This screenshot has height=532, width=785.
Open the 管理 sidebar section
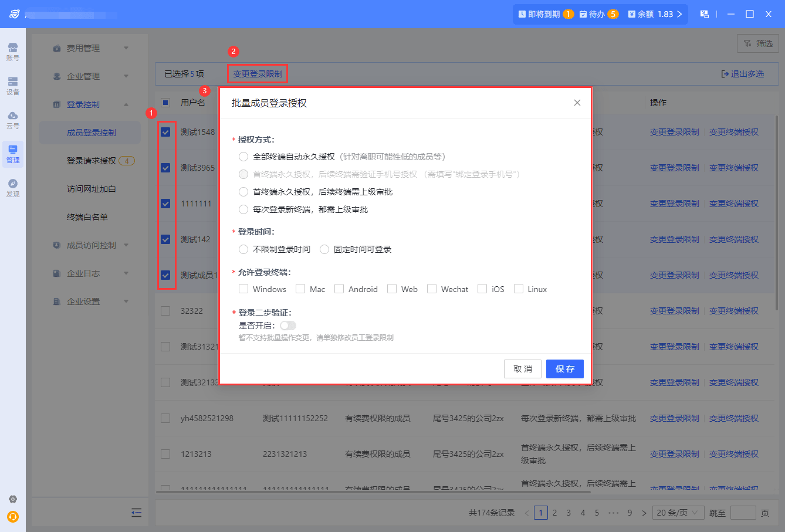click(x=13, y=154)
